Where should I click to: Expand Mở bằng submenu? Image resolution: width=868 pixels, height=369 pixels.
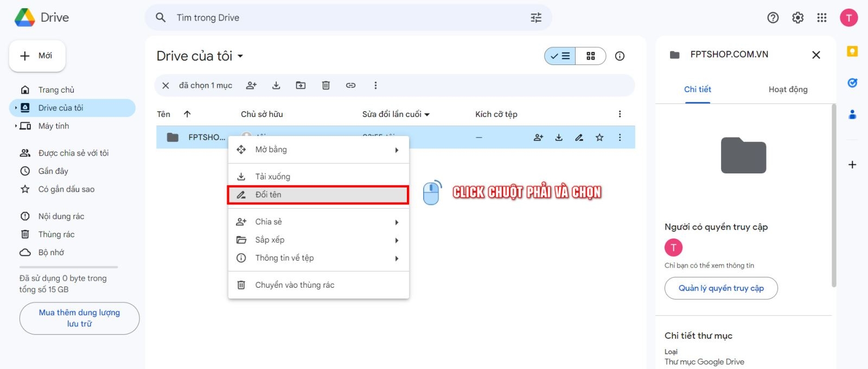[x=397, y=150]
